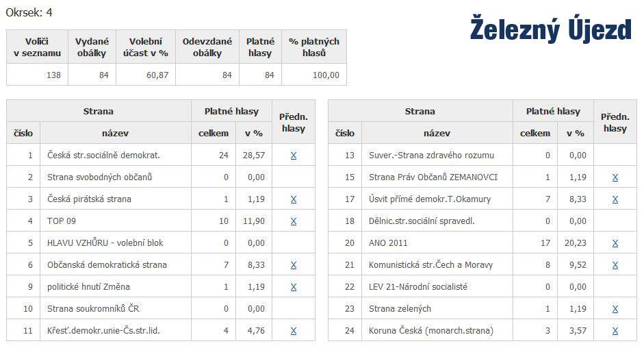Click X link for Občanská demokratická strana
Image resolution: width=644 pixels, height=348 pixels.
(x=293, y=265)
